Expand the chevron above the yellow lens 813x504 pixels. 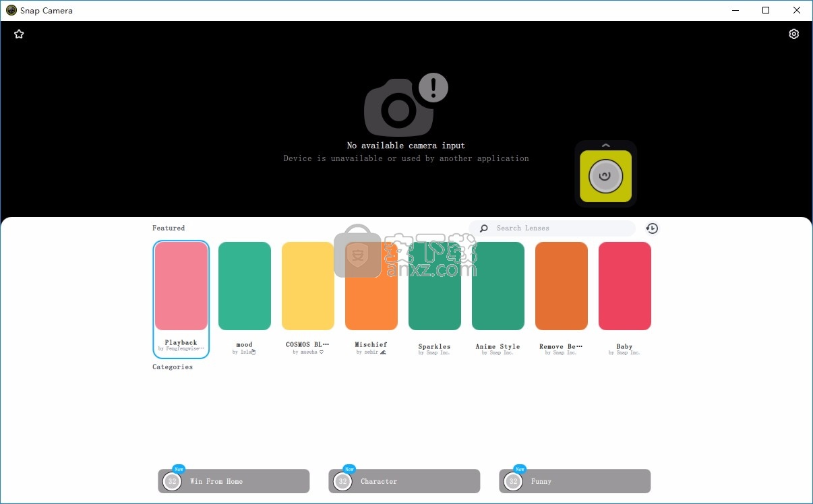point(605,145)
